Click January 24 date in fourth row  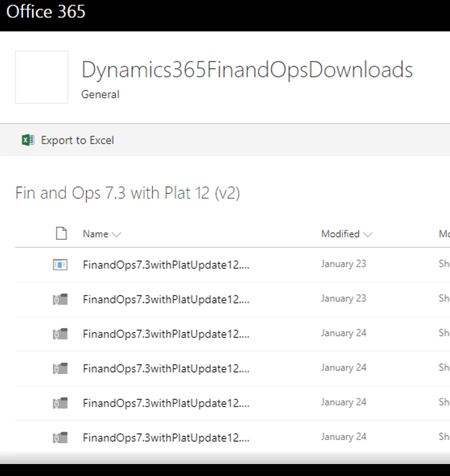[344, 367]
